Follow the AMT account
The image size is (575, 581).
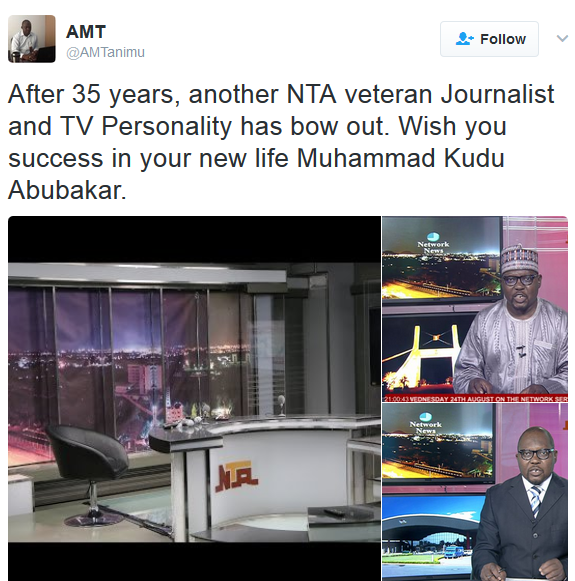pyautogui.click(x=489, y=39)
